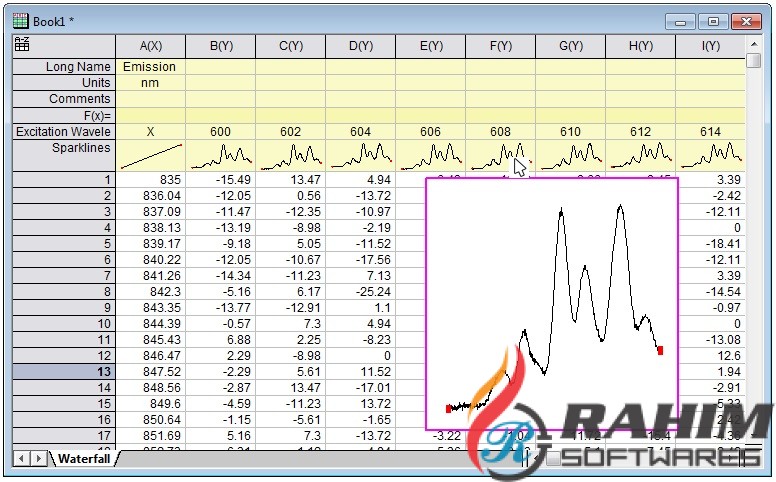The image size is (776, 482).
Task: Select column D(Y) header
Action: pos(361,46)
